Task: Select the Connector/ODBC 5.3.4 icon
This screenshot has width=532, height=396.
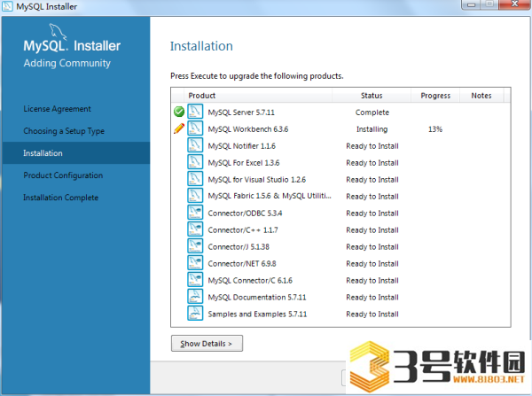Action: tap(195, 213)
